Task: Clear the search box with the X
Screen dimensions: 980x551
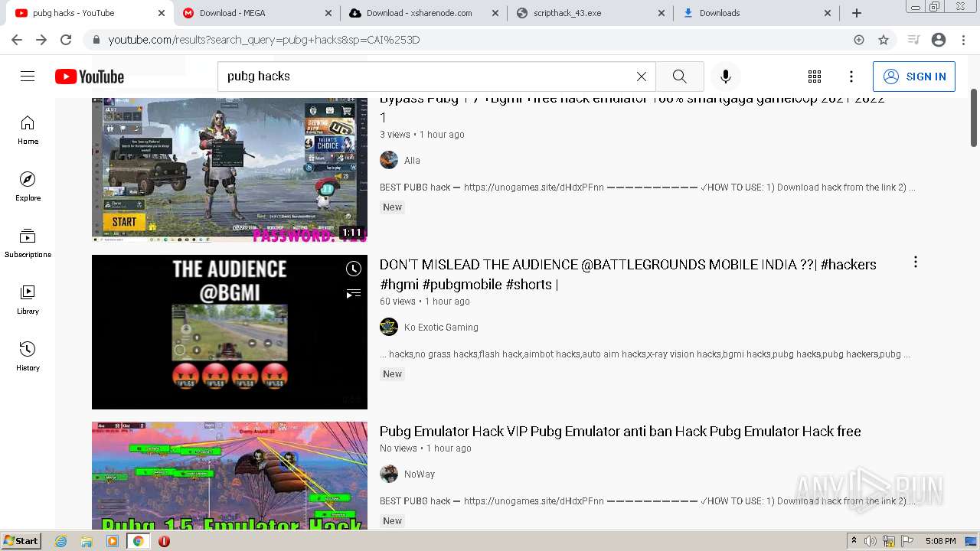Action: pos(642,77)
